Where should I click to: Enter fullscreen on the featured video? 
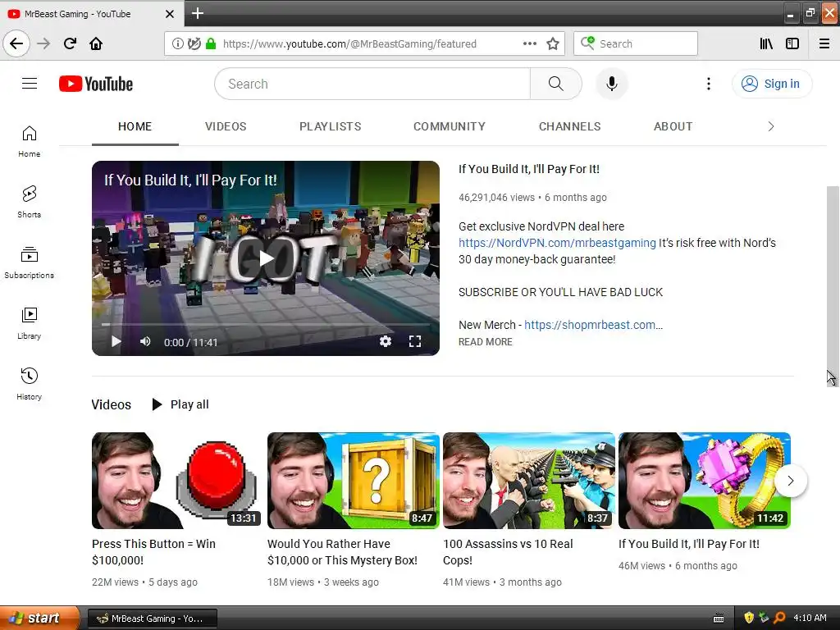coord(415,341)
